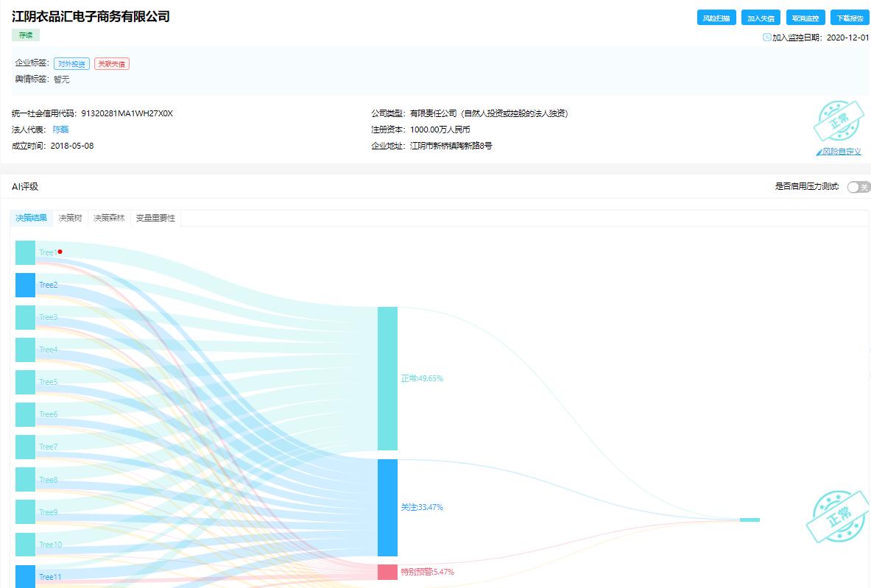This screenshot has height=588, width=871.
Task: Open legal representative 陈磊 link
Action: pos(60,130)
